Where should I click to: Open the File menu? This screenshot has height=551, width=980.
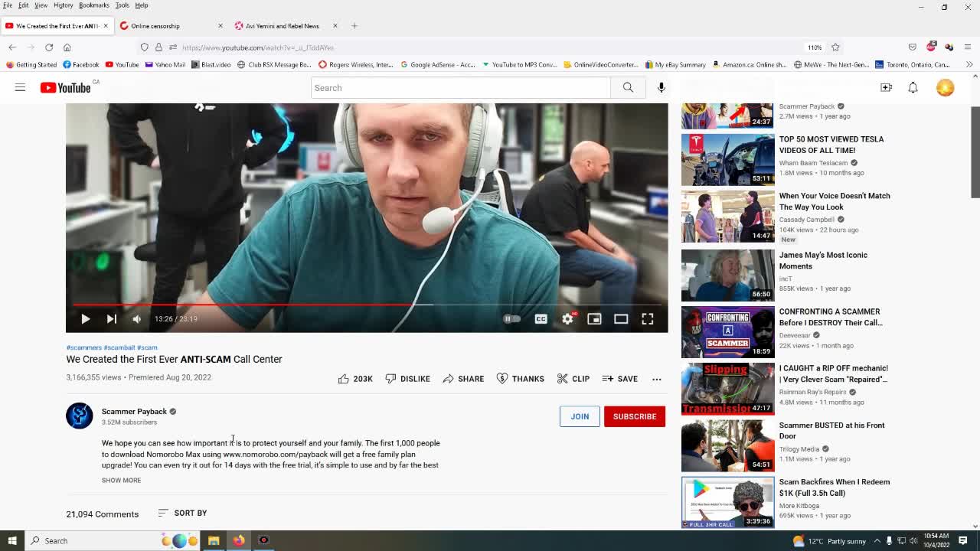click(8, 5)
